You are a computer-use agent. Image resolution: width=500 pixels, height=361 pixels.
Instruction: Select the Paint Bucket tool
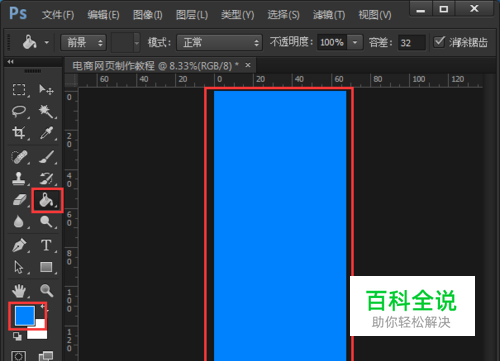[x=46, y=200]
